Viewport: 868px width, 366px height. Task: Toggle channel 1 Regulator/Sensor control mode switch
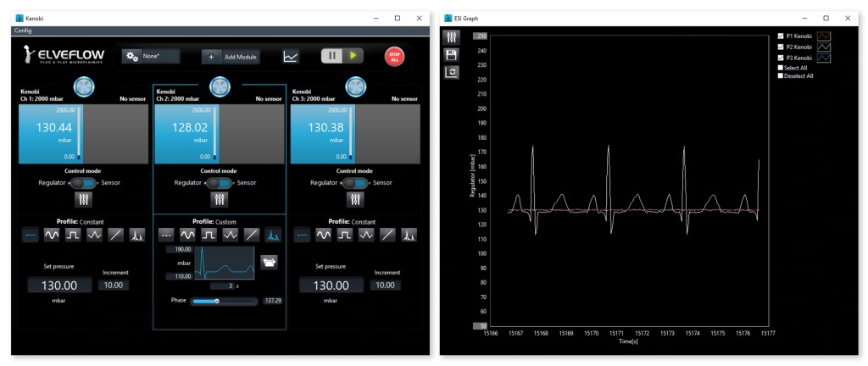click(83, 182)
